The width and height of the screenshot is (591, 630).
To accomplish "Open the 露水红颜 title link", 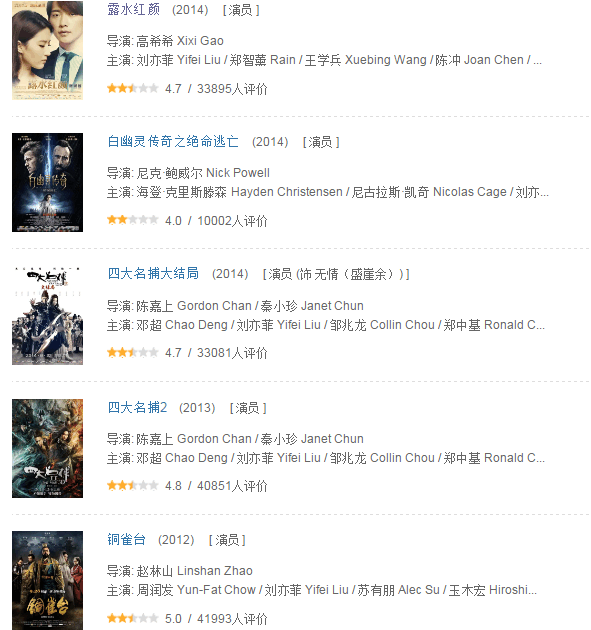I will (x=134, y=9).
